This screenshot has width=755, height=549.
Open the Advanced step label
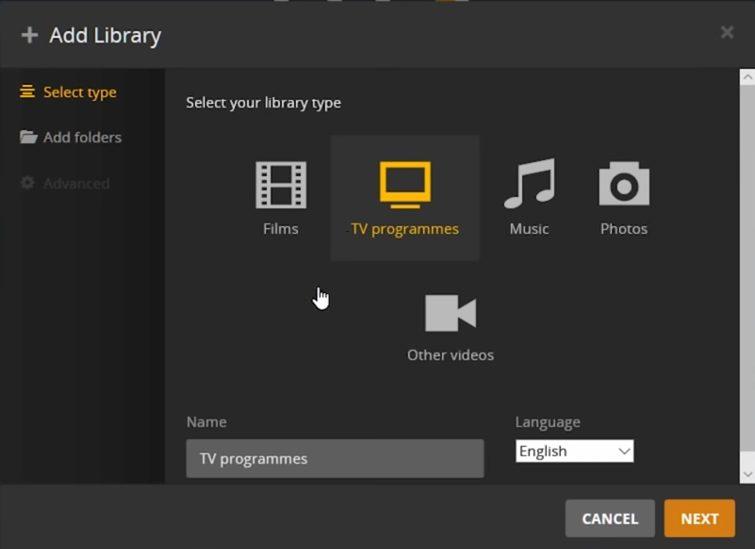[x=76, y=183]
